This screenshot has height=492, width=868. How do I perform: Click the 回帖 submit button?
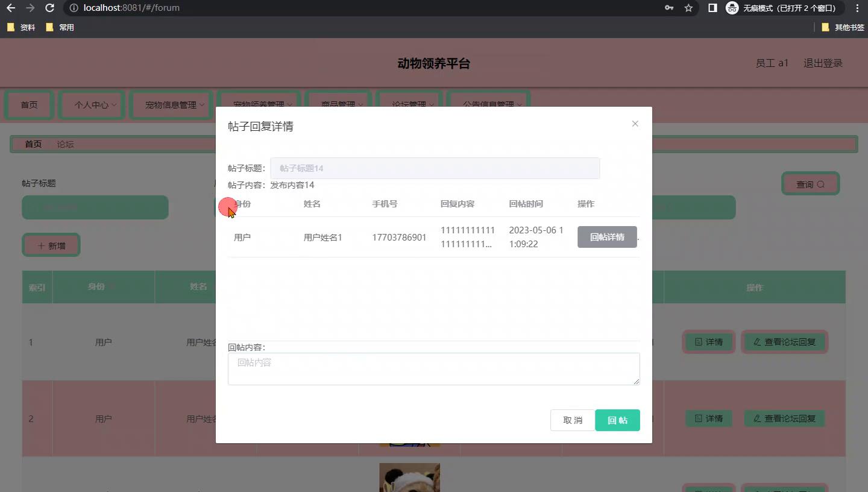(x=617, y=420)
